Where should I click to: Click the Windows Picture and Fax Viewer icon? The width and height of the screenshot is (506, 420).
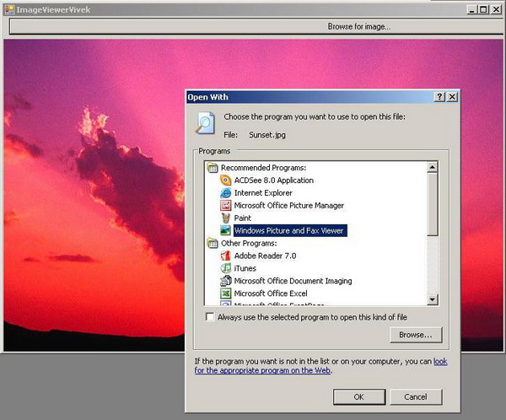pos(225,230)
